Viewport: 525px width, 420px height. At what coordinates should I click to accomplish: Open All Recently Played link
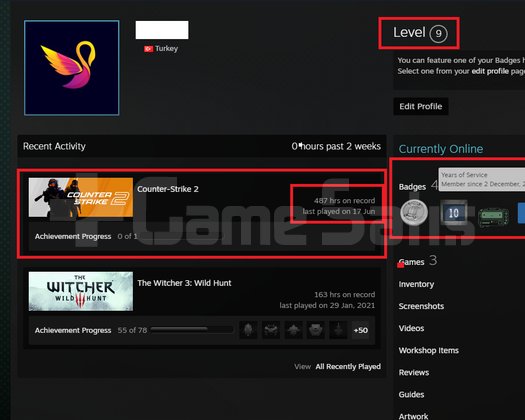(x=348, y=367)
